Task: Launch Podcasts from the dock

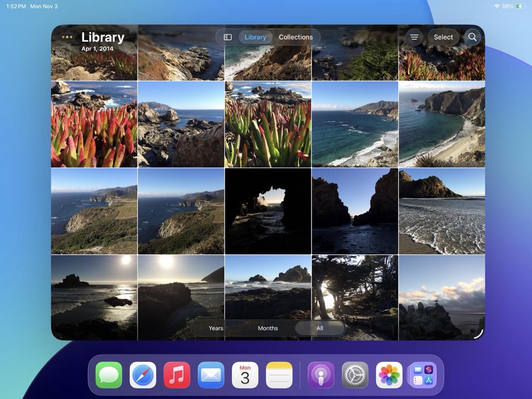Action: 321,375
